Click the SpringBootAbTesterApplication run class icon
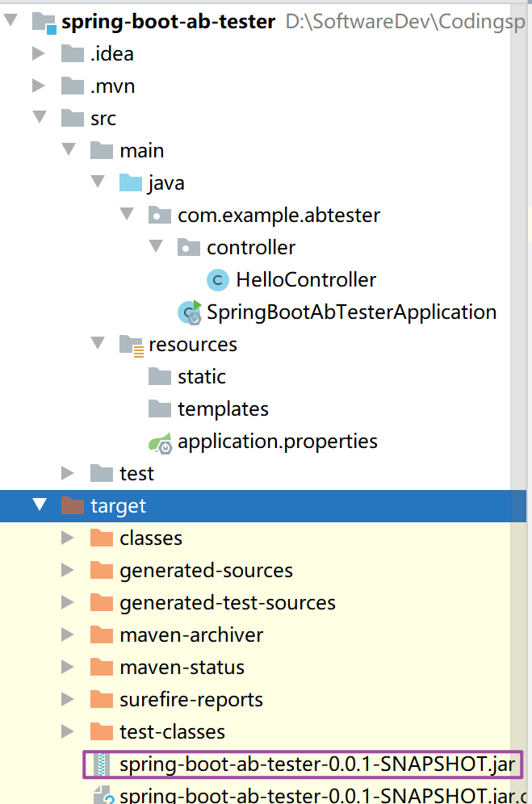Screen dimensions: 532x804 click(191, 312)
